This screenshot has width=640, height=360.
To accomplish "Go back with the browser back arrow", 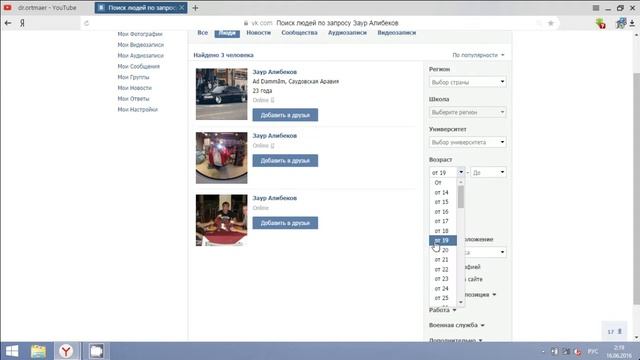I will point(8,23).
